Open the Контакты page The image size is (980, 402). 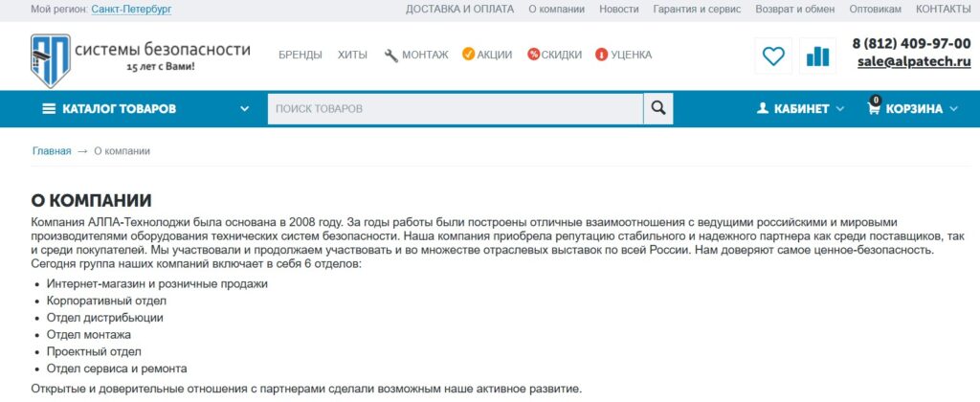(943, 9)
